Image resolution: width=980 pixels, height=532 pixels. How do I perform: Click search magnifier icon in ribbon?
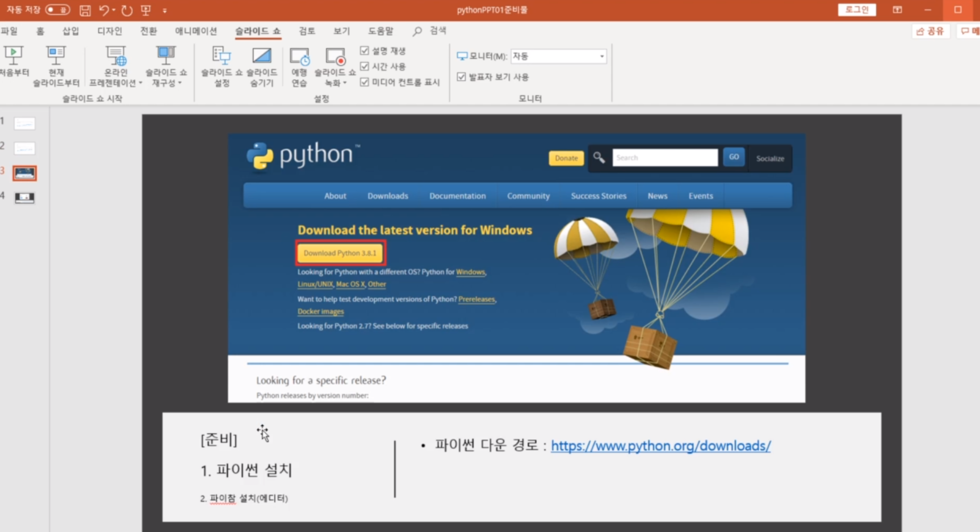[417, 31]
